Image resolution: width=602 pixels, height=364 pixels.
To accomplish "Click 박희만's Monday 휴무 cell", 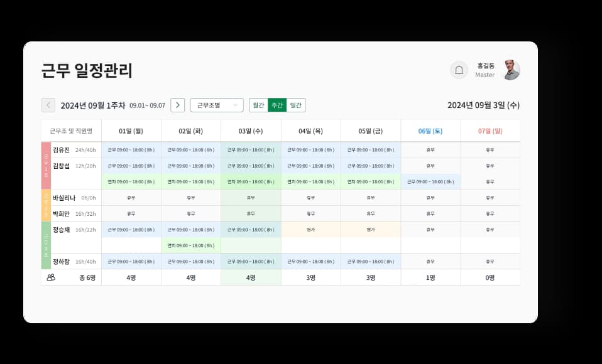I will coord(130,212).
